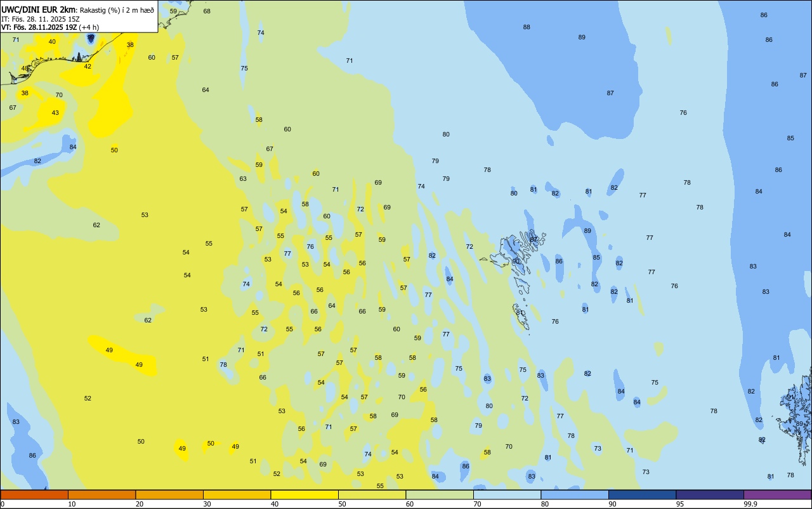Click the init time 'IT: Fös. 28. 11. 2025 15Z'
Screen dimensions: 812x509
point(40,19)
